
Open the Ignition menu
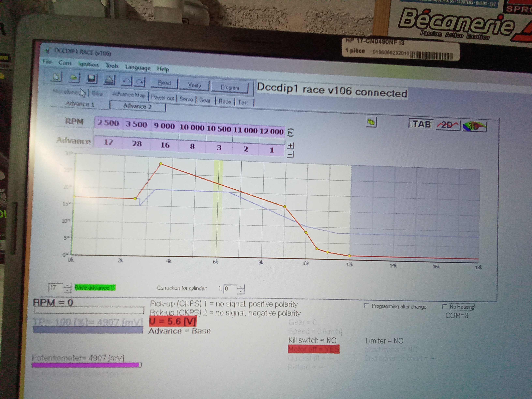point(88,64)
